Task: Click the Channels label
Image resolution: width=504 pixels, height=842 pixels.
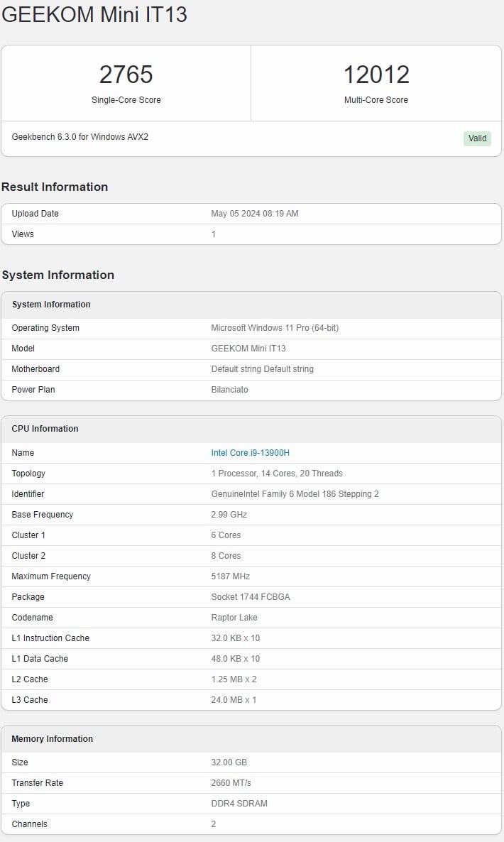Action: click(x=30, y=824)
